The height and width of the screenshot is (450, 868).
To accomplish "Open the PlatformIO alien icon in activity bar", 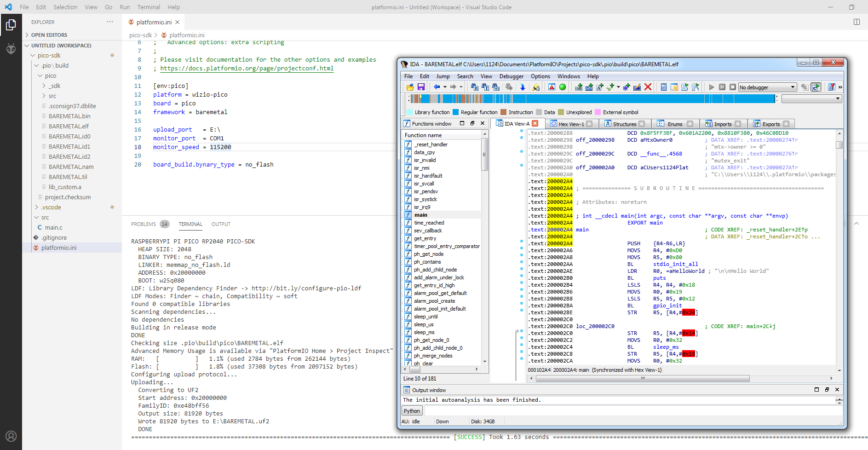I will 11,48.
